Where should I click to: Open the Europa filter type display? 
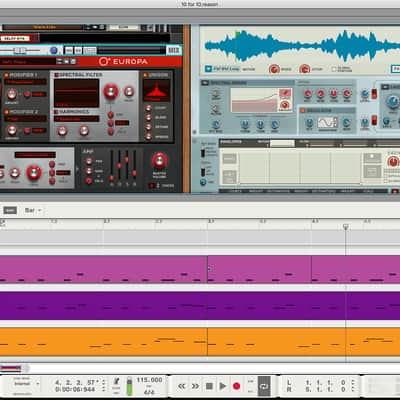pyautogui.click(x=35, y=155)
